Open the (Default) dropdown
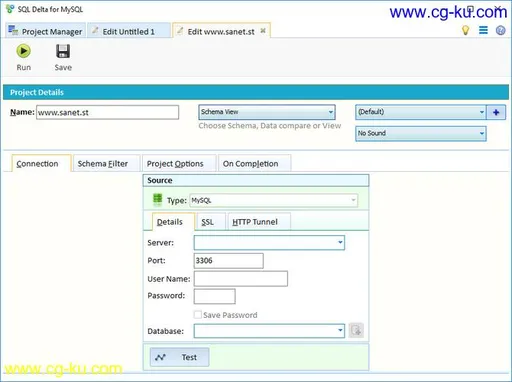This screenshot has height=382, width=512. click(x=421, y=112)
